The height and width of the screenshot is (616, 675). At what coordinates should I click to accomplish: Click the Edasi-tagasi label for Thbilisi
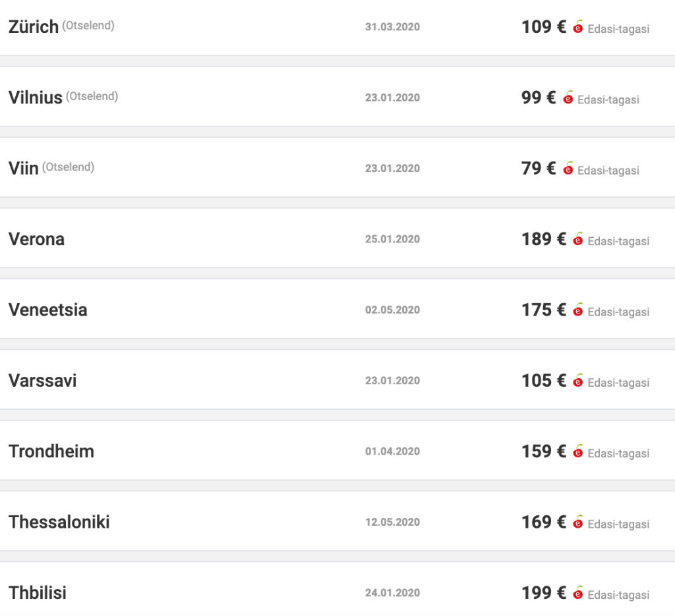[x=618, y=595]
